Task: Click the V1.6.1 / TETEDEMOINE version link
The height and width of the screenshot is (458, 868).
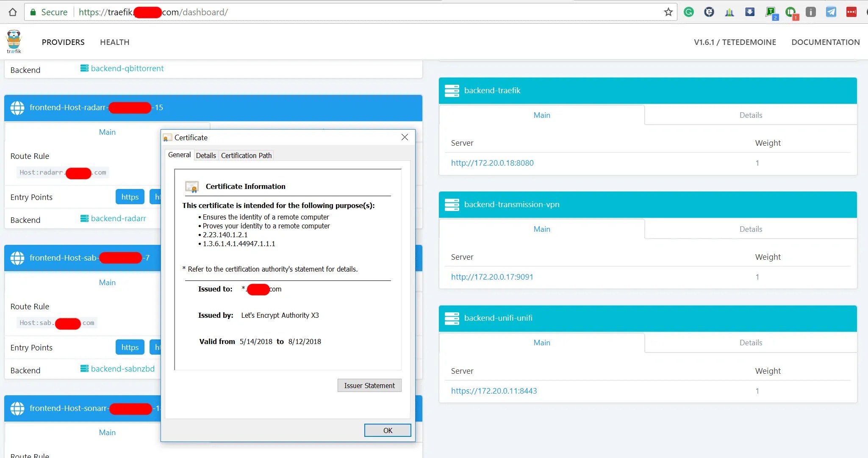Action: 735,42
